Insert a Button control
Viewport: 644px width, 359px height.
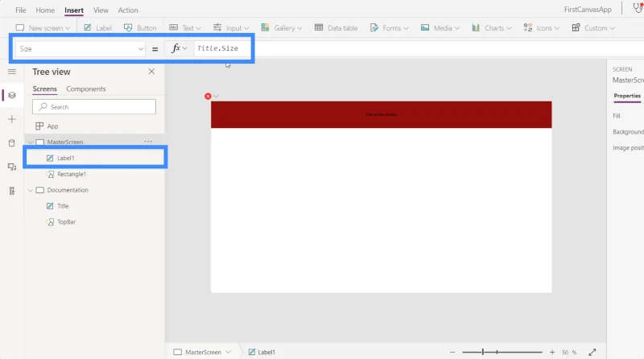tap(140, 28)
